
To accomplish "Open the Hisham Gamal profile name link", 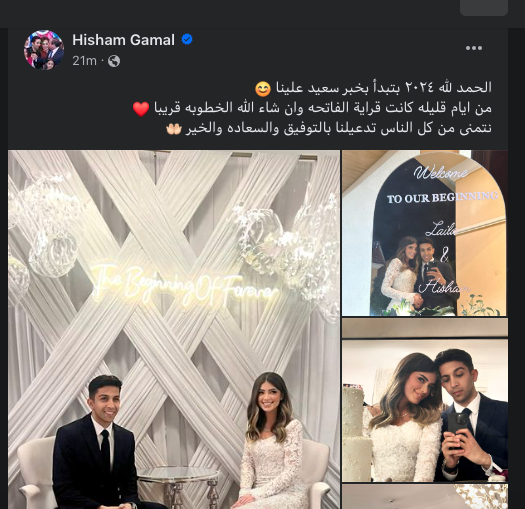I will pos(123,40).
